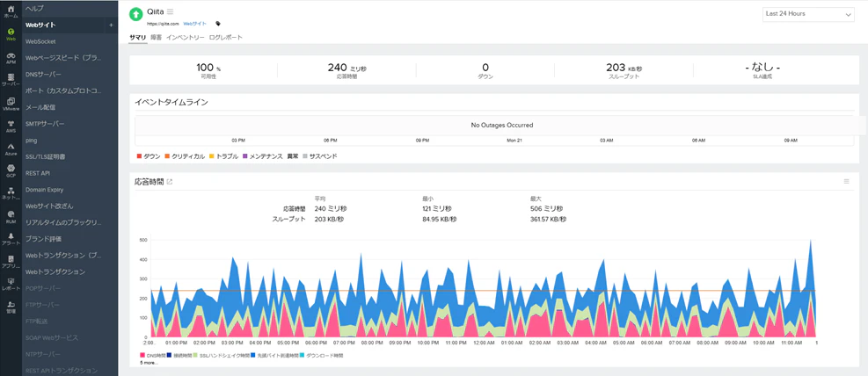Select the Web globe icon in sidebar
868x376 pixels.
pos(11,33)
